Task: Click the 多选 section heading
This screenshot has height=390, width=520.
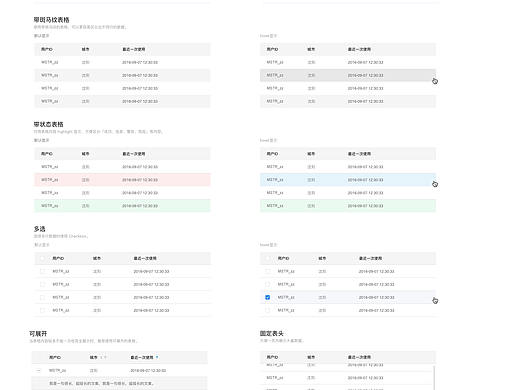Action: (39, 229)
